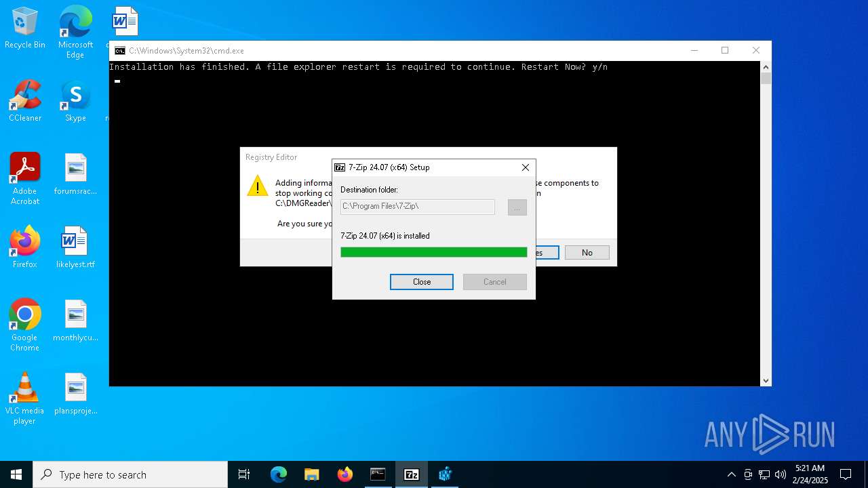Open the volume tray icon

[781, 474]
